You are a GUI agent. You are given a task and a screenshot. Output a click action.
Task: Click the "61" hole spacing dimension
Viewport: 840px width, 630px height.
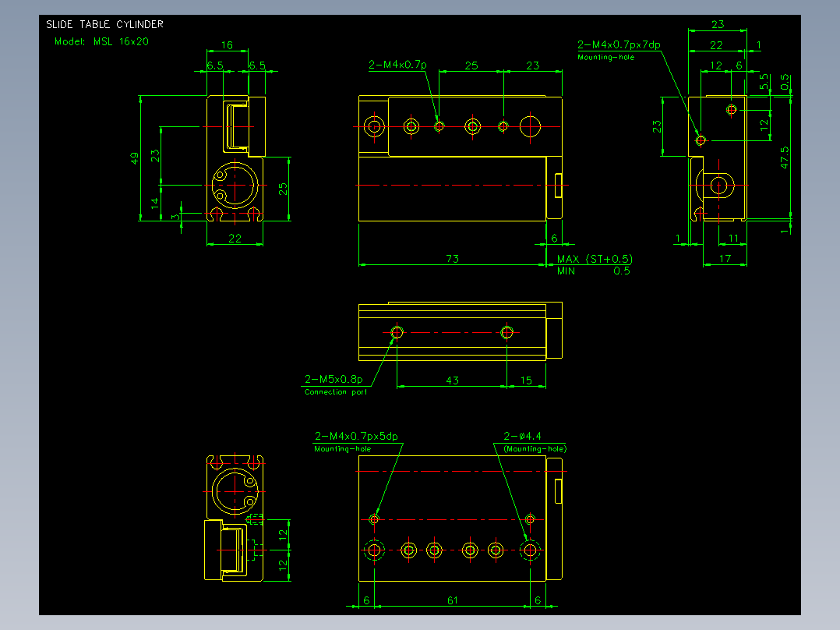[452, 600]
